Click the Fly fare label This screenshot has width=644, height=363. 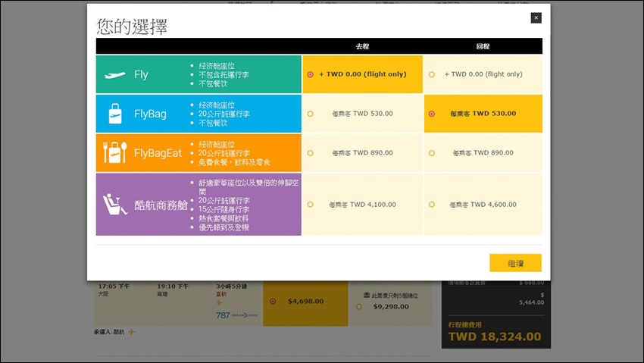click(141, 75)
